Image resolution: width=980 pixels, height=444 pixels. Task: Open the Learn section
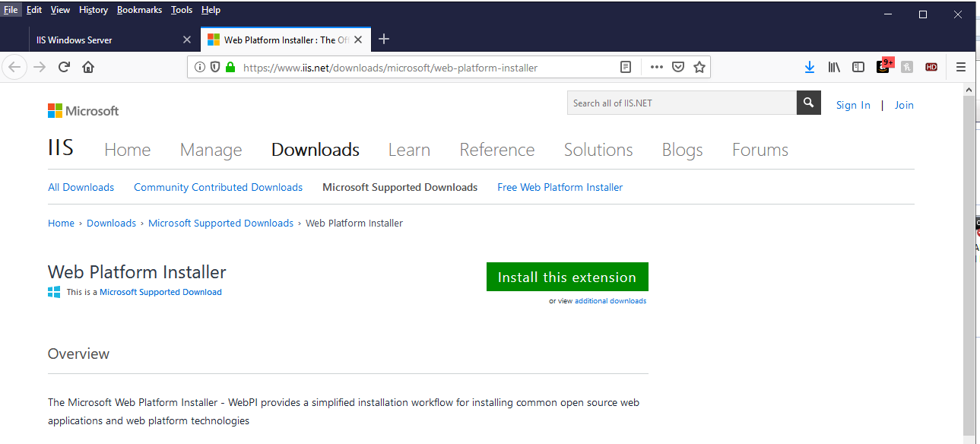(409, 150)
